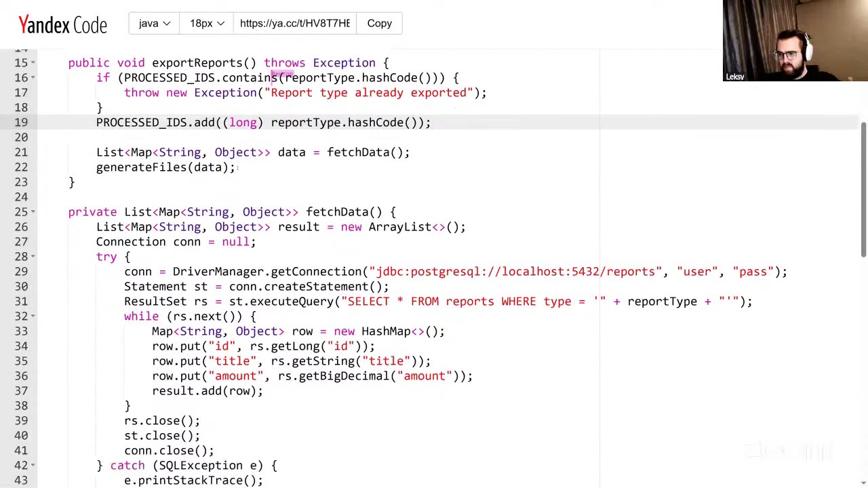Collapse fold arrow at line 42

click(x=33, y=466)
